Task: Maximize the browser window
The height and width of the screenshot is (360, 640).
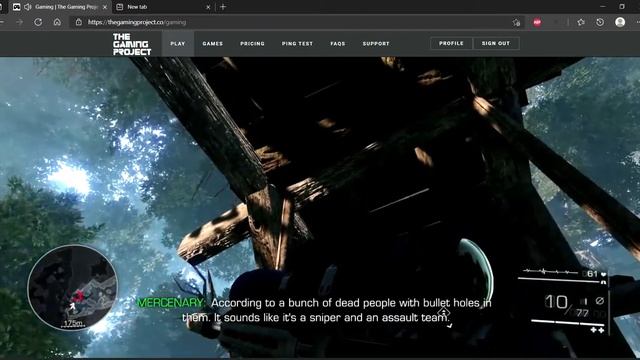Action: tap(622, 7)
